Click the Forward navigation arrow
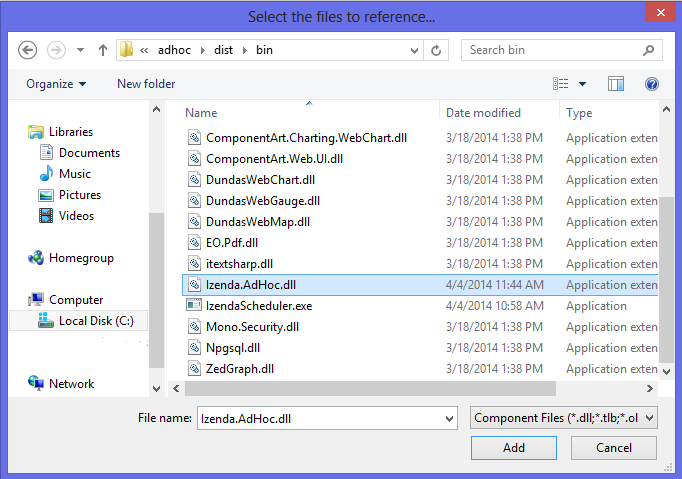The image size is (682, 479). 56,50
